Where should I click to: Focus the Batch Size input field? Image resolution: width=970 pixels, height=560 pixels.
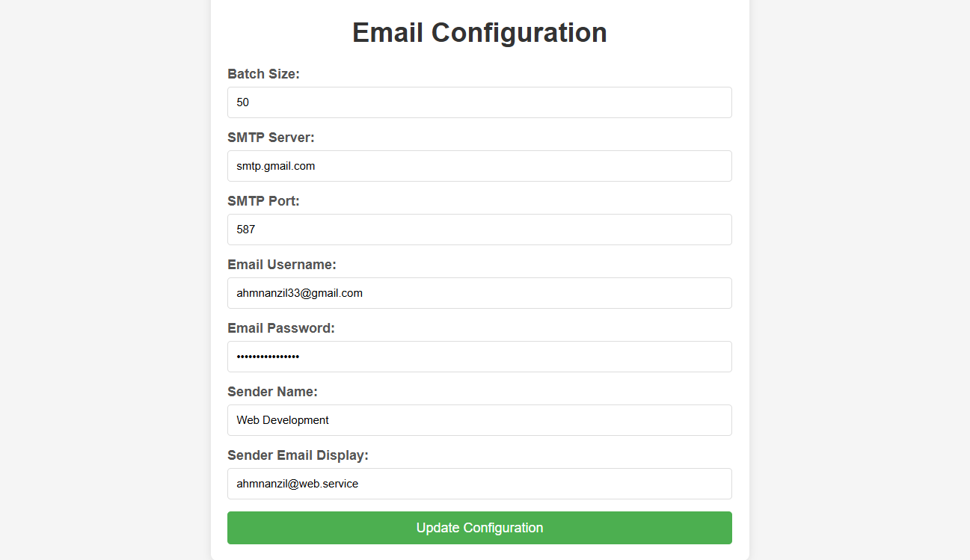coord(479,102)
